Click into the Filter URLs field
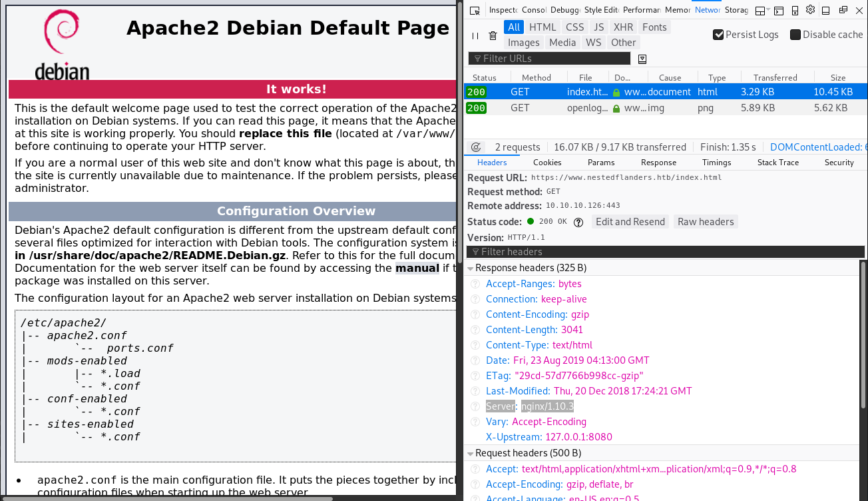This screenshot has height=501, width=868. (549, 59)
